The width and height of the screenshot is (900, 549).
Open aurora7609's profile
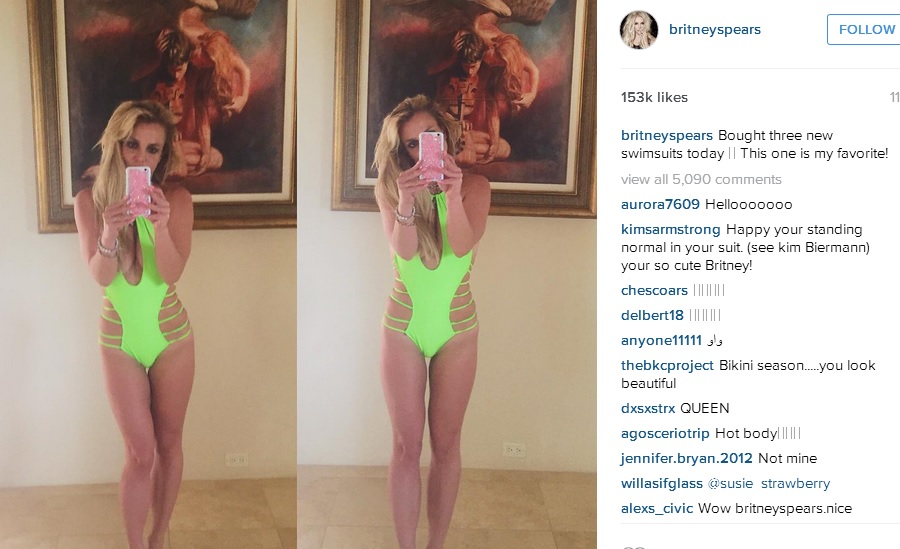pyautogui.click(x=660, y=204)
